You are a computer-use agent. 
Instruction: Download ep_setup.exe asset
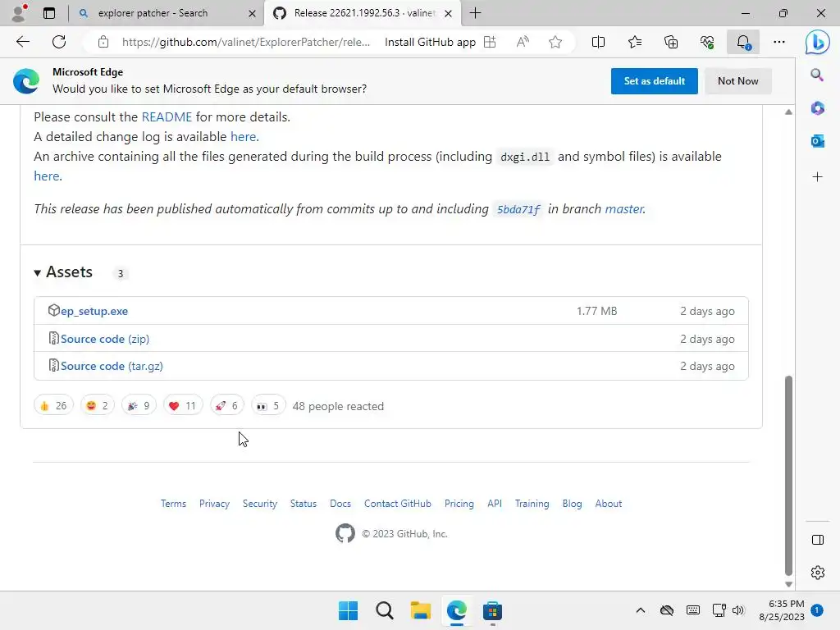click(94, 311)
